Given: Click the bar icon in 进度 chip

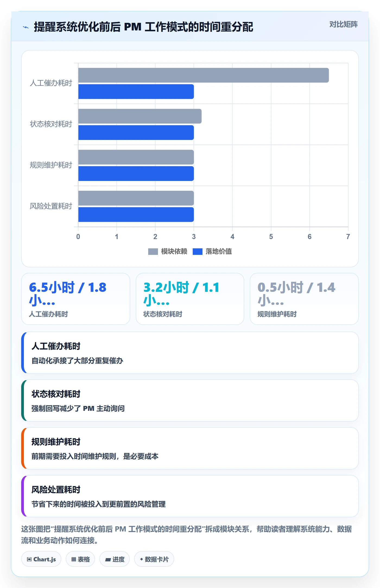Looking at the screenshot, I should (108, 559).
